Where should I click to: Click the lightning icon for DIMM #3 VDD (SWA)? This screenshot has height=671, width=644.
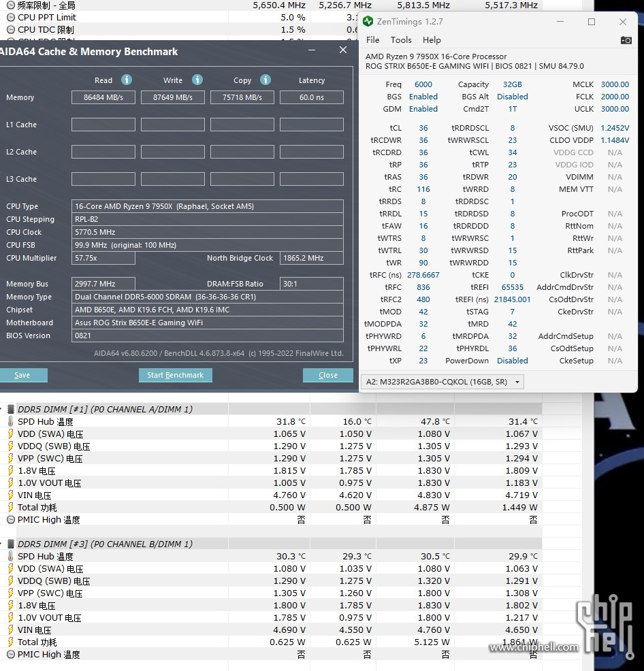(11, 569)
